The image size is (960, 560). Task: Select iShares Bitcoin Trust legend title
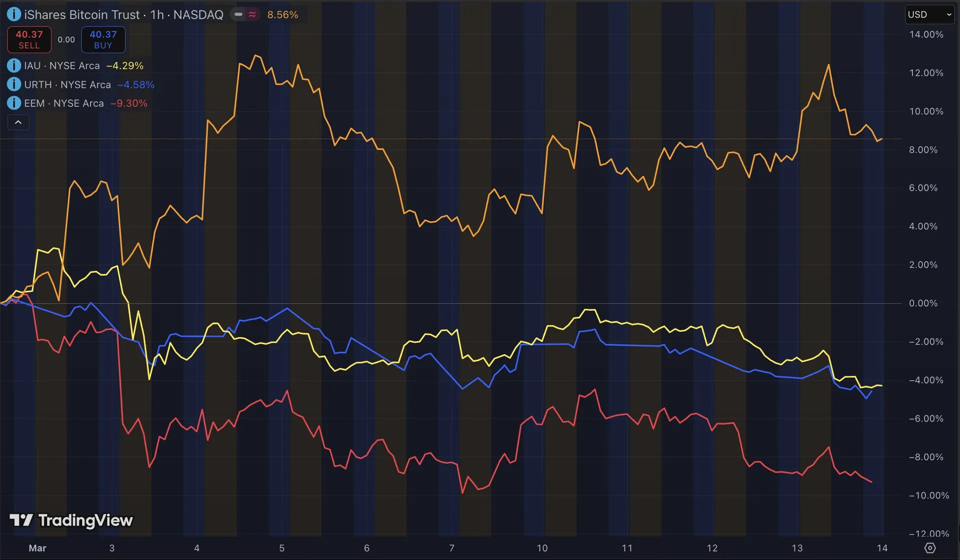123,14
